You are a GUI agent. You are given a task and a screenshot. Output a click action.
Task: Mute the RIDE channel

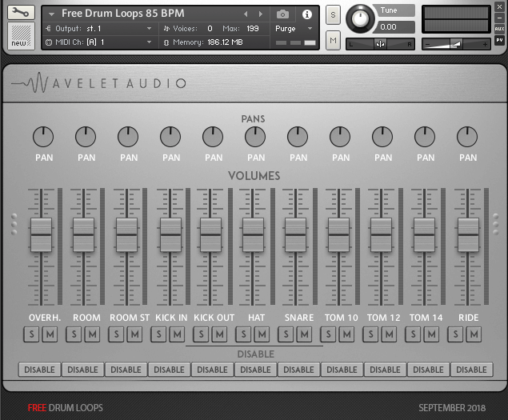coord(474,334)
